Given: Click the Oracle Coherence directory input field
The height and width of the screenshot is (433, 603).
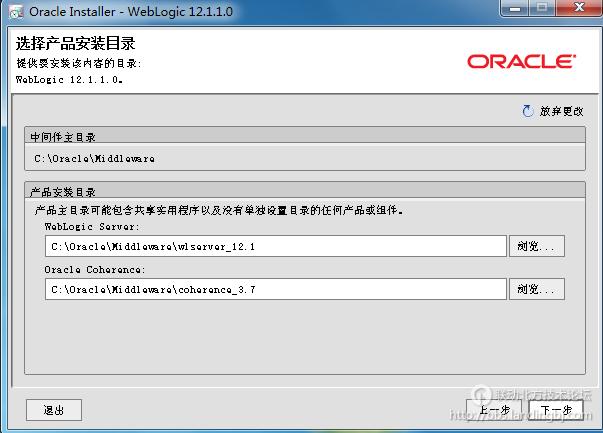Looking at the screenshot, I should (x=275, y=289).
